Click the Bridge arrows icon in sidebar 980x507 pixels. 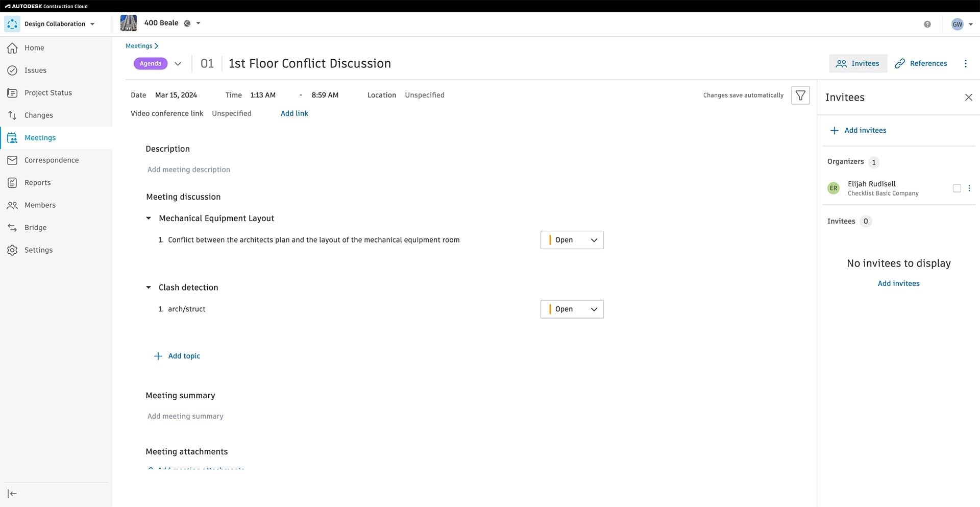[x=12, y=228]
